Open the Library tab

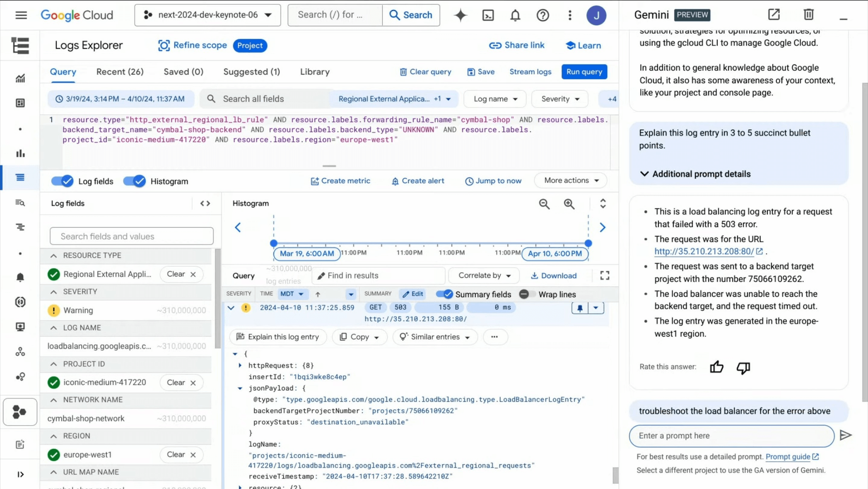(315, 72)
